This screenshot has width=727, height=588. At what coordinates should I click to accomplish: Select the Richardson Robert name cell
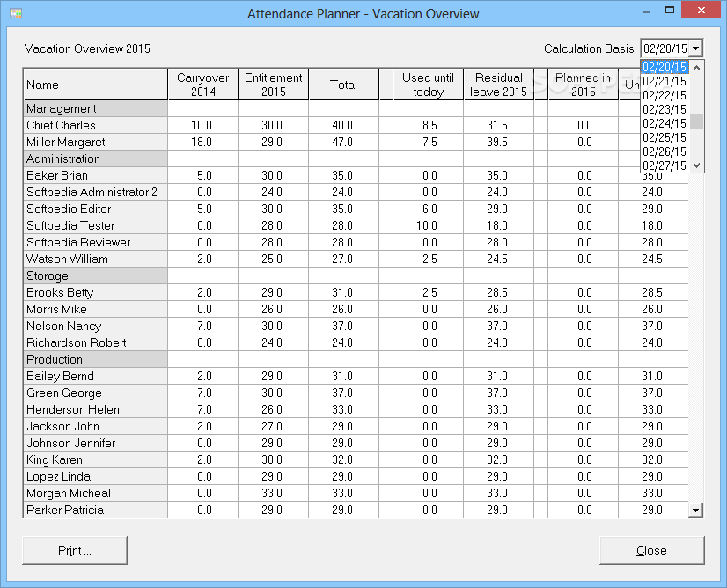point(95,342)
